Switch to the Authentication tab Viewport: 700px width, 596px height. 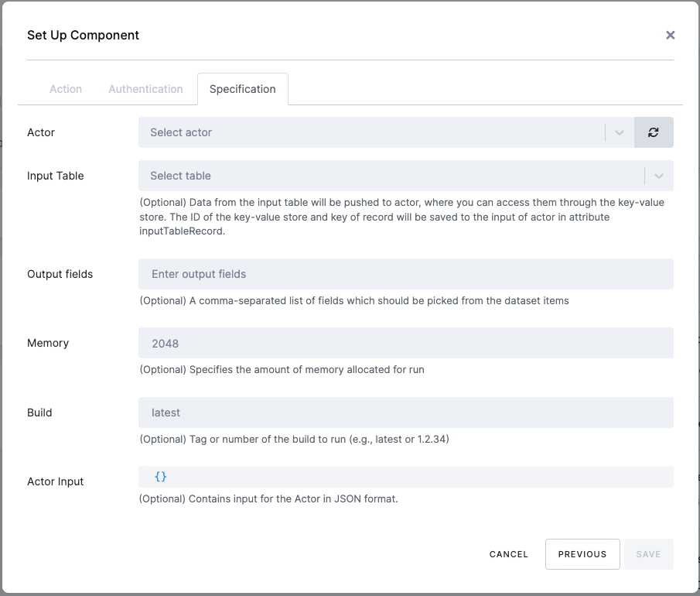coord(145,89)
